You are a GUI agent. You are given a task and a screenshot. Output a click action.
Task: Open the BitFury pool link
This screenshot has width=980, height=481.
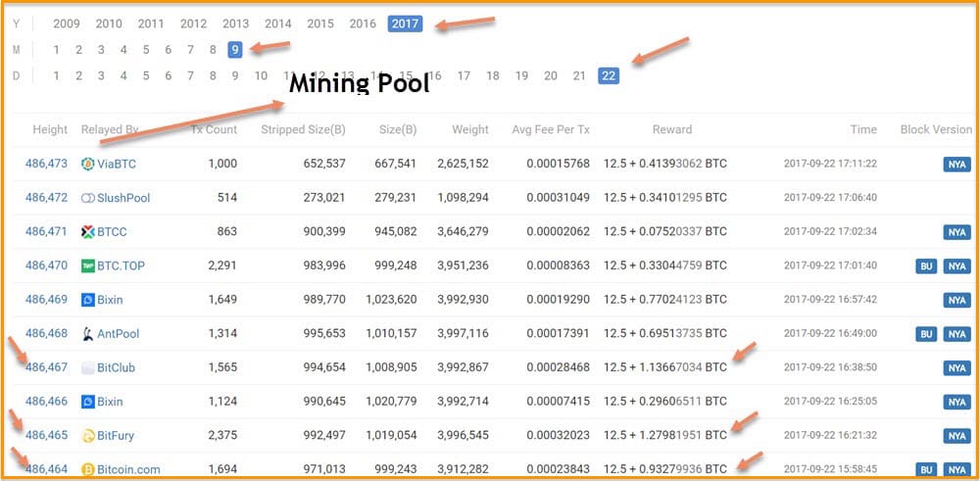(x=116, y=436)
